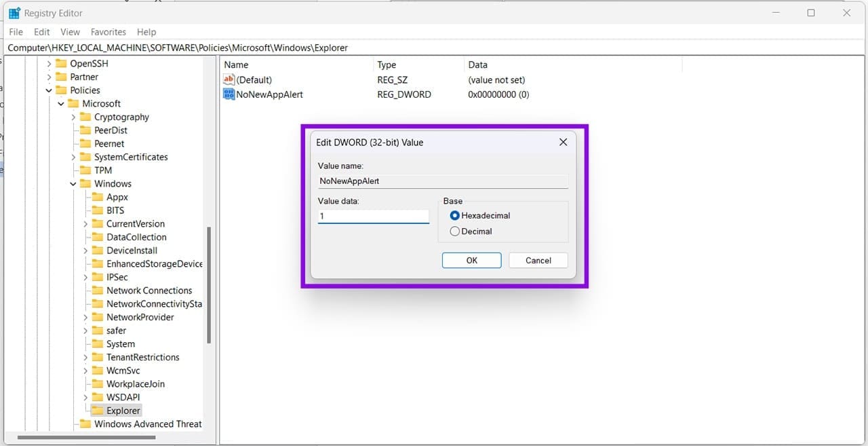Click the Value name field in dialog
This screenshot has height=446, width=868.
[x=443, y=181]
